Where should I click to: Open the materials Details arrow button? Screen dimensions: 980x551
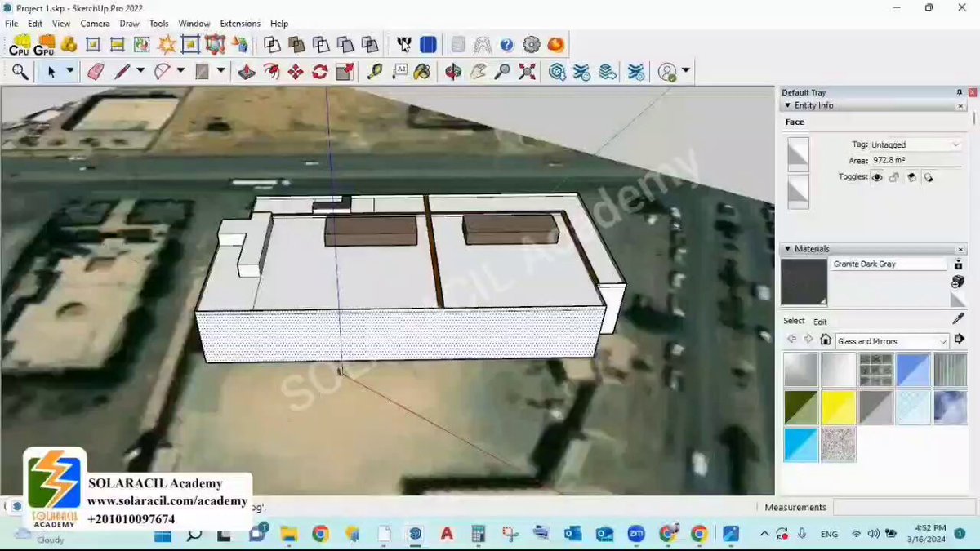[x=959, y=340]
